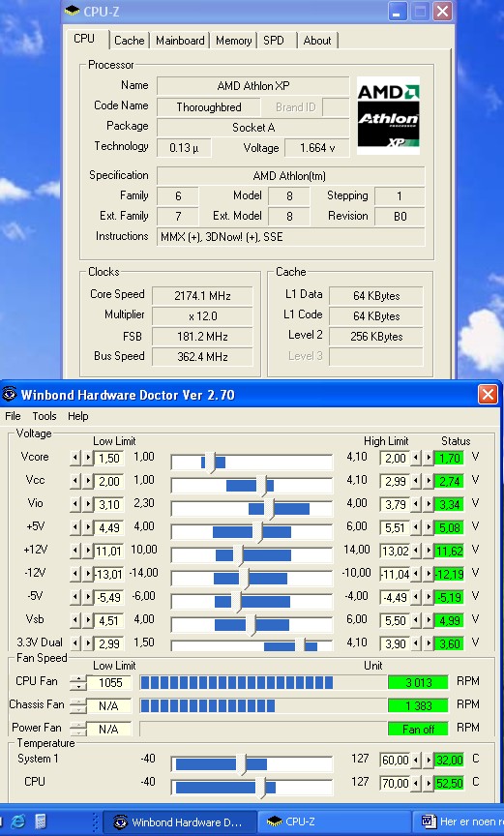Image resolution: width=504 pixels, height=836 pixels.
Task: Increase the -5V low limit with right arrow
Action: coord(87,597)
